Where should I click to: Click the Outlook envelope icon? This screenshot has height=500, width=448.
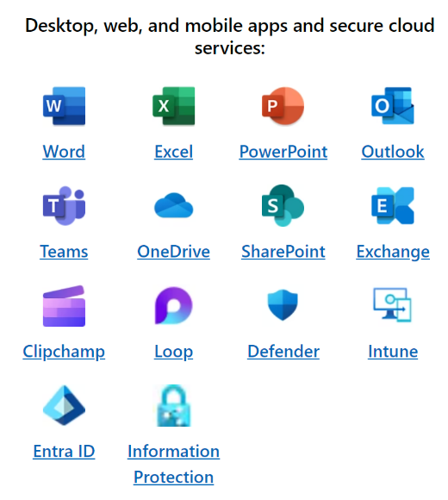click(x=393, y=105)
